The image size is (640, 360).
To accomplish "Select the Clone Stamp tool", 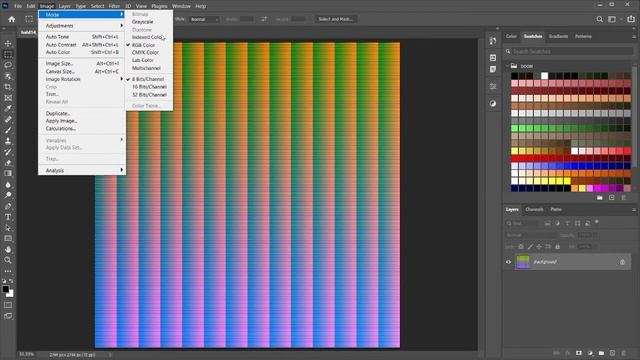I will pos(8,141).
